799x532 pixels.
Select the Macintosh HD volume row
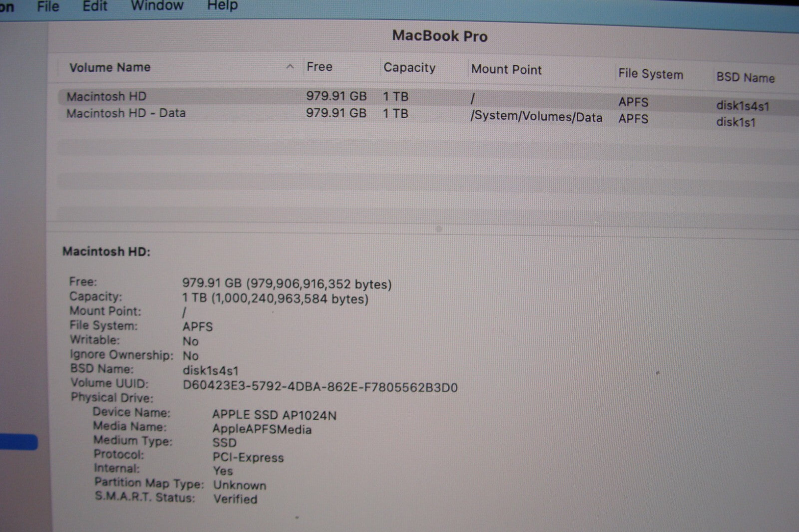click(106, 96)
